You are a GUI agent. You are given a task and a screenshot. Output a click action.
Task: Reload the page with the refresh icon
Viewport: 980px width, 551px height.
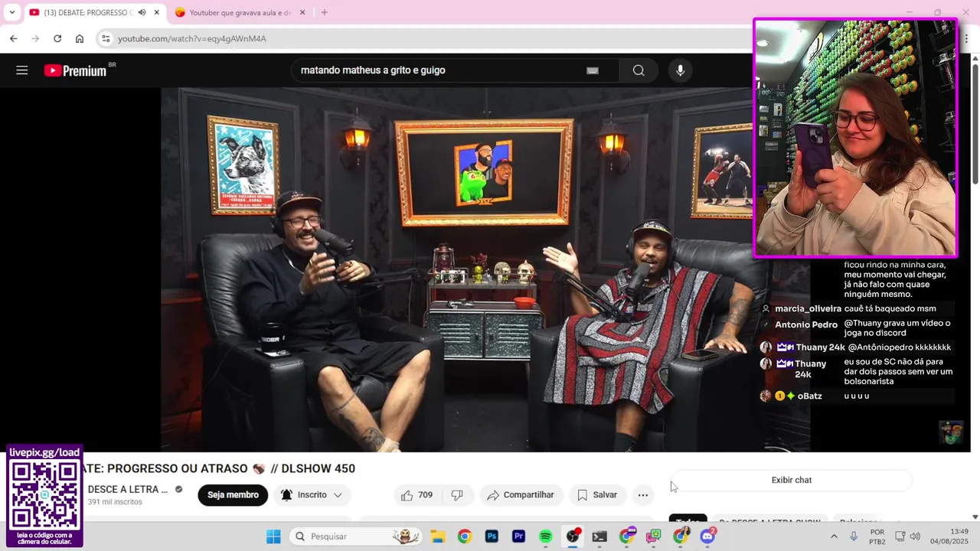point(57,38)
